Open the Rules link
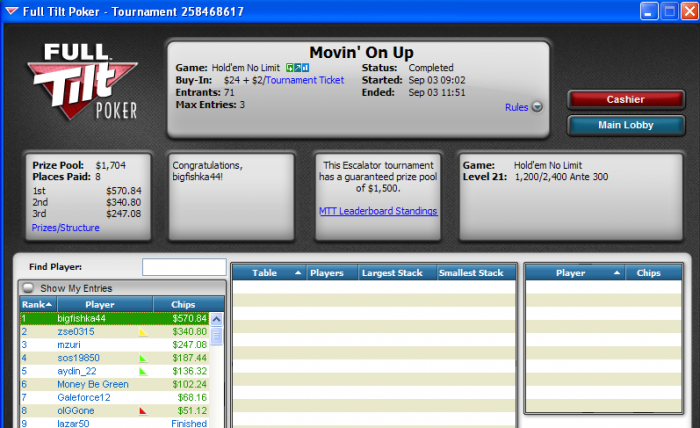The width and height of the screenshot is (700, 428). pos(517,107)
